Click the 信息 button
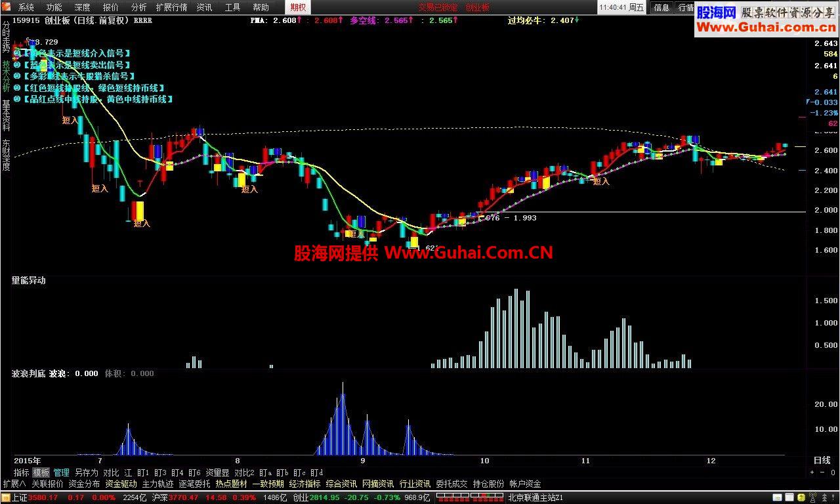 661,7
